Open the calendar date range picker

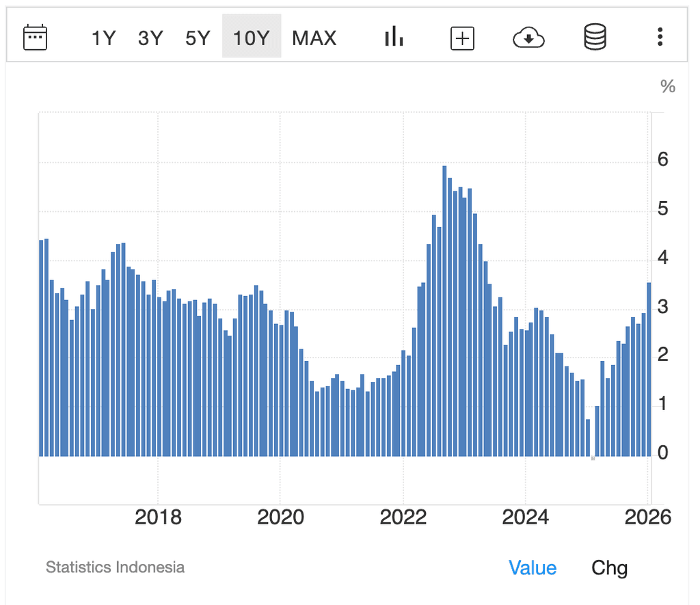(x=35, y=37)
